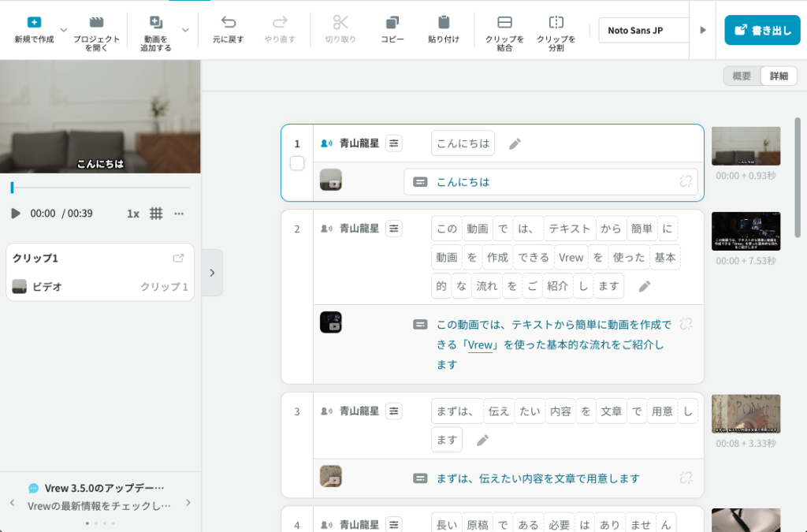This screenshot has width=807, height=532.
Task: Switch to the 概要 tab
Action: coord(739,76)
